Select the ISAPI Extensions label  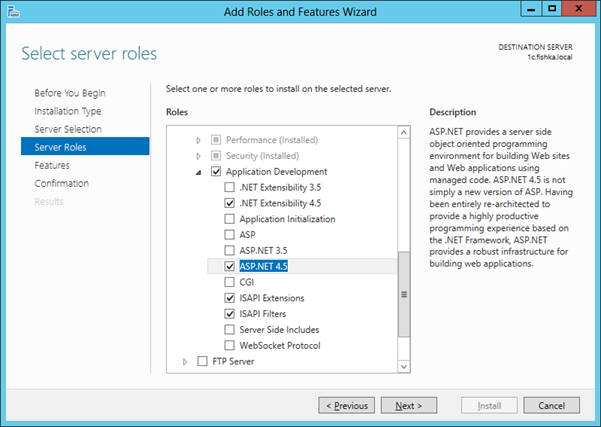pyautogui.click(x=272, y=298)
